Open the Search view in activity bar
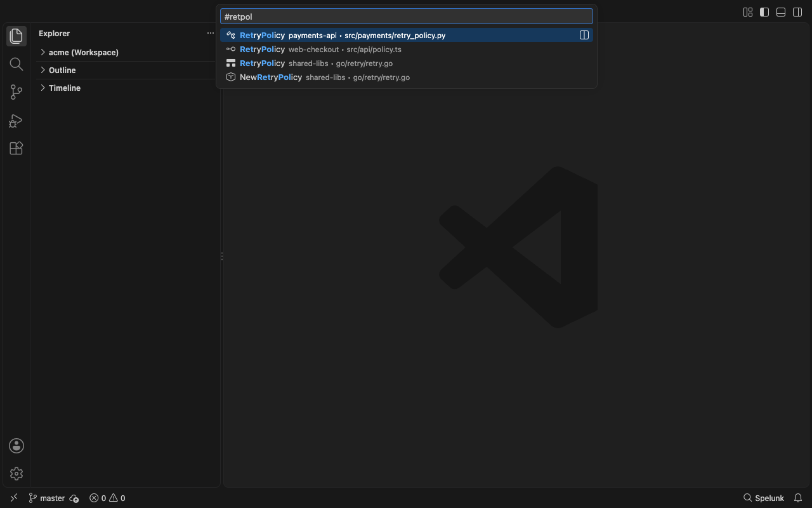812x508 pixels. pos(16,64)
